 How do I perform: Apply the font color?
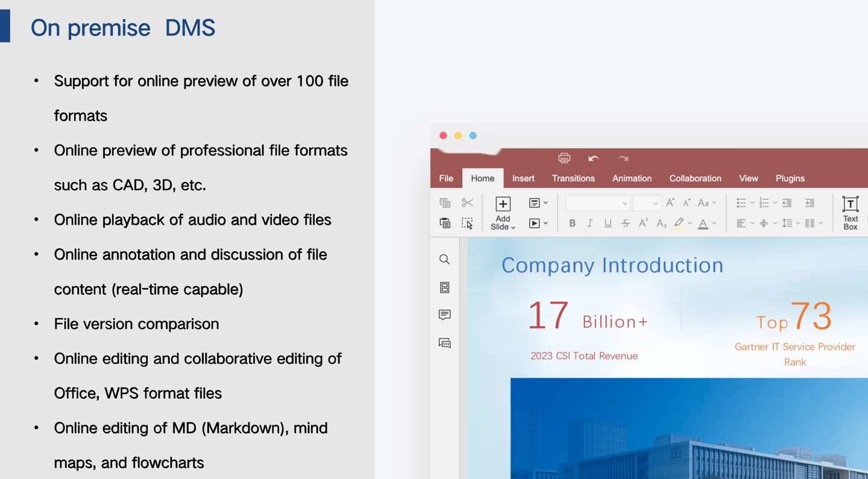(703, 224)
